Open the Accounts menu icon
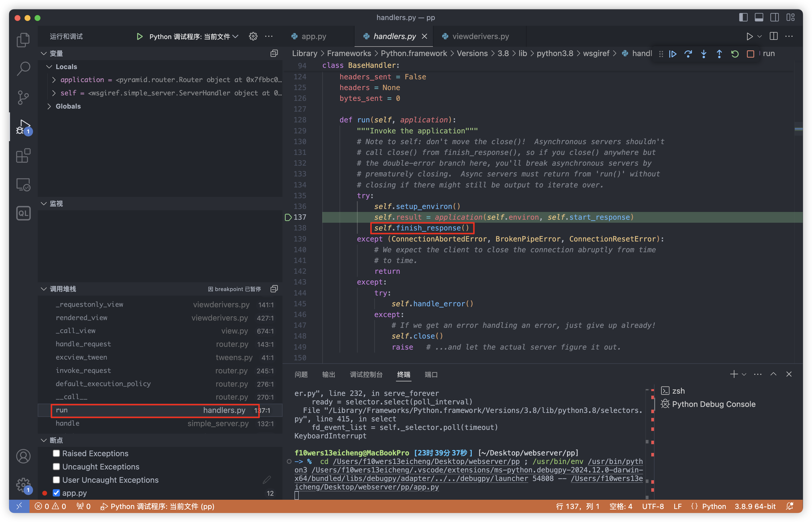The width and height of the screenshot is (812, 522). [23, 456]
